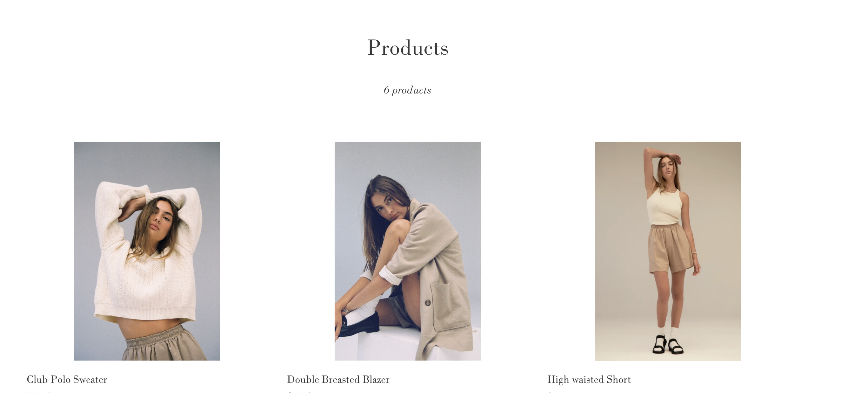Click the black sandals in third photo

click(668, 345)
